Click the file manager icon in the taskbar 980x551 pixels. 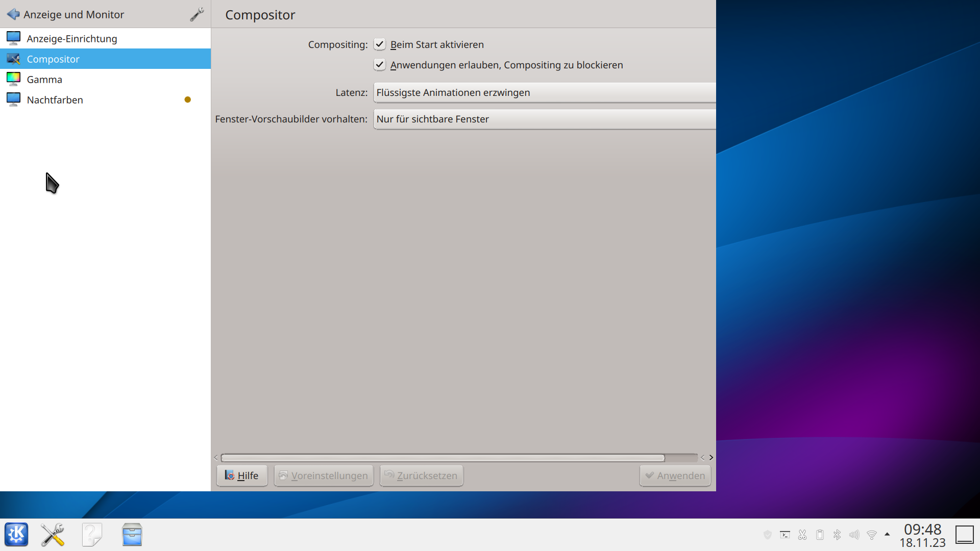pos(132,534)
